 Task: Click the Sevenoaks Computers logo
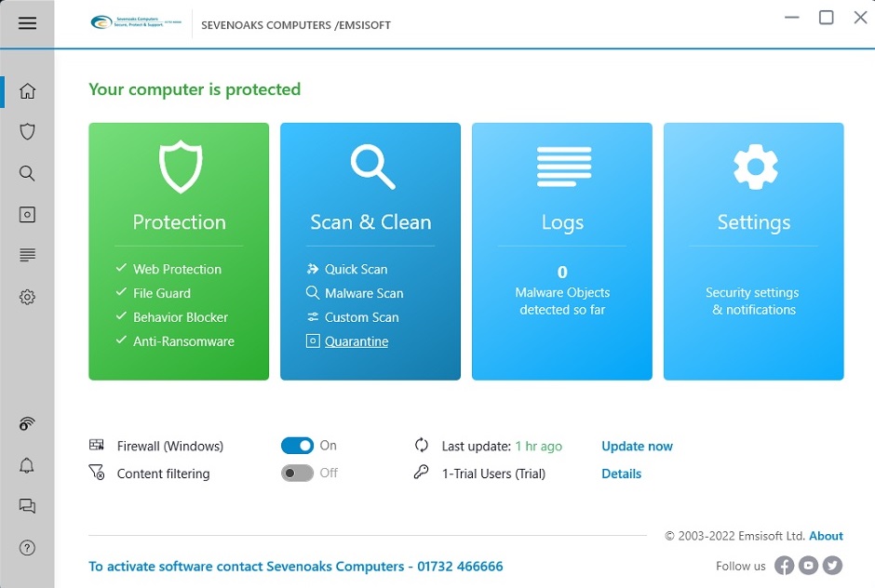(x=136, y=23)
